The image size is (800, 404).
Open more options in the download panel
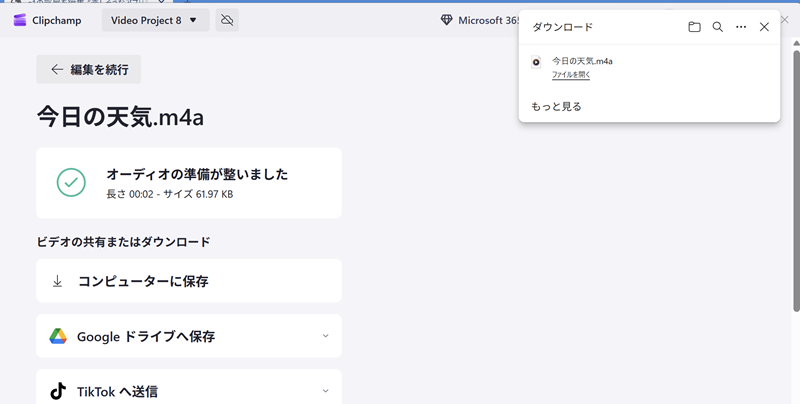point(741,27)
